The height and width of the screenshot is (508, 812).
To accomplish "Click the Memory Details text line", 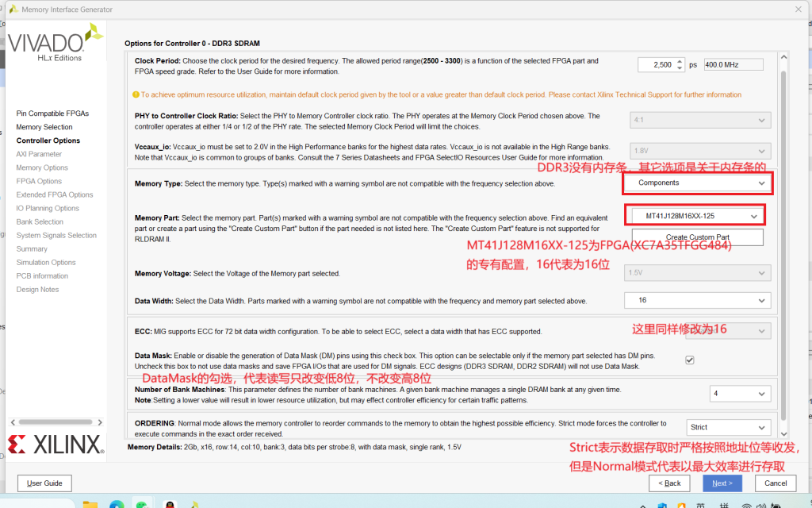I will click(294, 447).
